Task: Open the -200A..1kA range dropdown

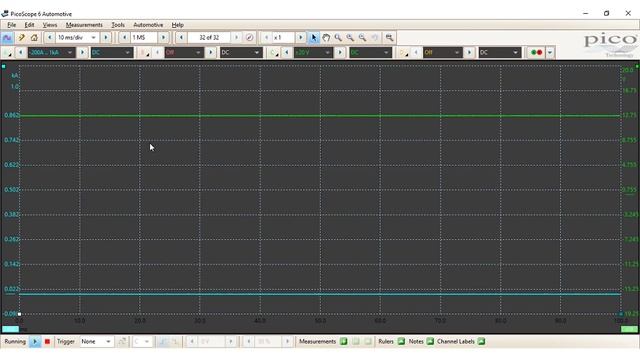Action: click(x=51, y=53)
